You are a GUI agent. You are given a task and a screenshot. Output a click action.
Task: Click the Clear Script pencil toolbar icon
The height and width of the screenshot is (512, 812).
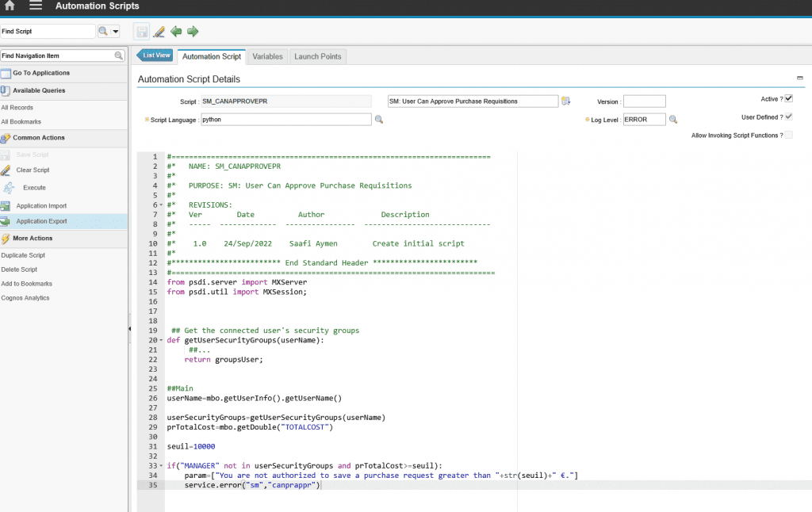(x=159, y=32)
